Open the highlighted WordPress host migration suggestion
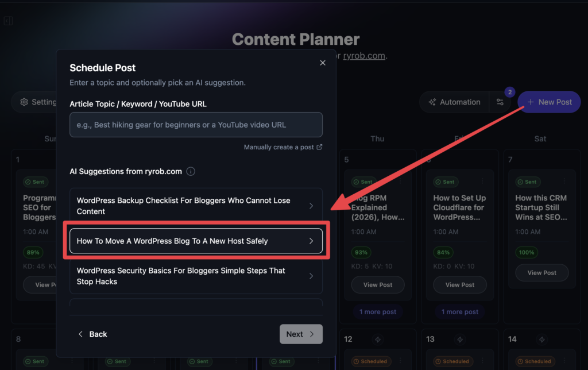 click(196, 241)
